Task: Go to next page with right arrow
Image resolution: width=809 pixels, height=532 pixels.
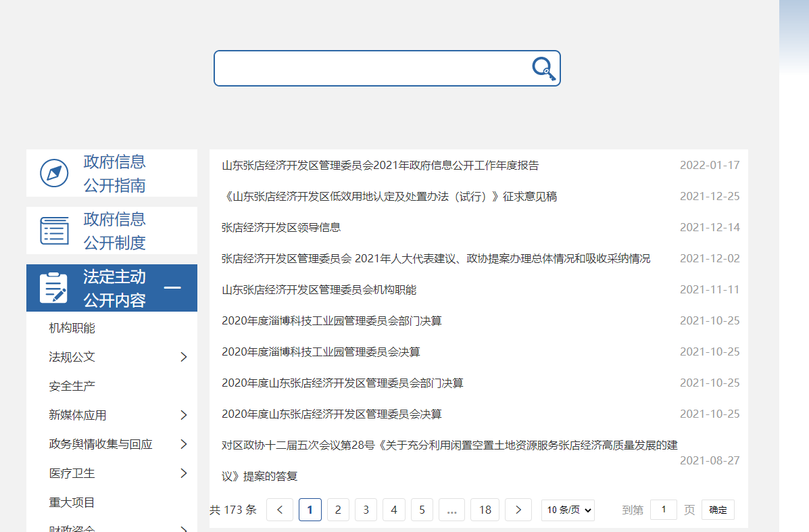Action: (518, 510)
